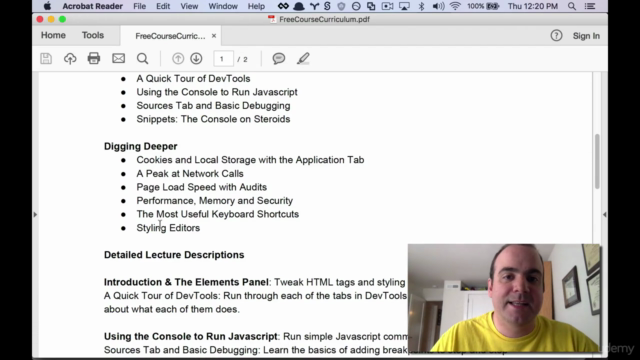Click the Wi-Fi status icon
This screenshot has width=640, height=360.
tap(455, 6)
